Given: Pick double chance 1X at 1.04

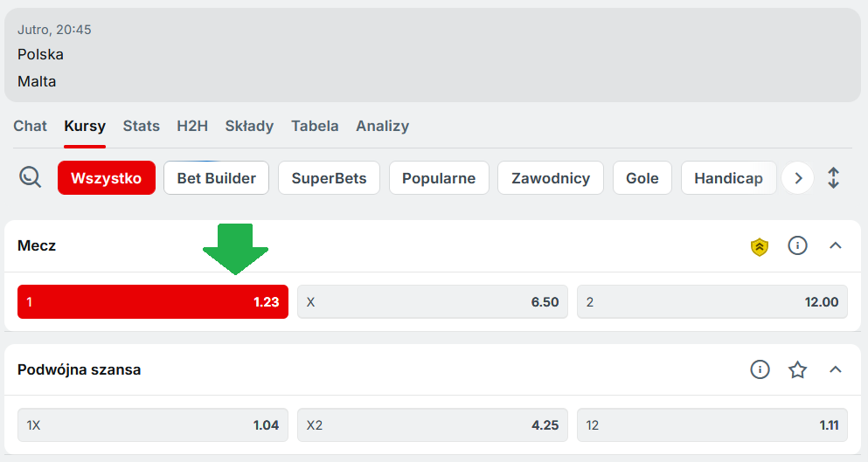Looking at the screenshot, I should click(153, 425).
